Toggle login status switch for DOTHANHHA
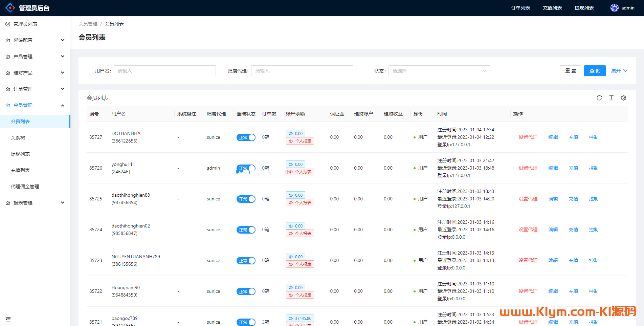This screenshot has height=326, width=644. pos(246,137)
